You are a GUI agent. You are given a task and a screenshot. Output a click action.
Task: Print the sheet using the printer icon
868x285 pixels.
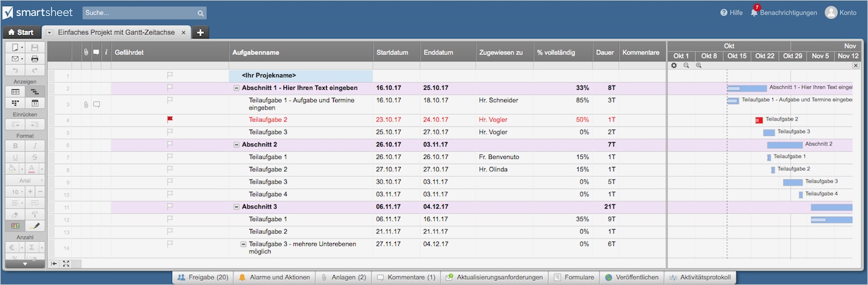point(34,58)
